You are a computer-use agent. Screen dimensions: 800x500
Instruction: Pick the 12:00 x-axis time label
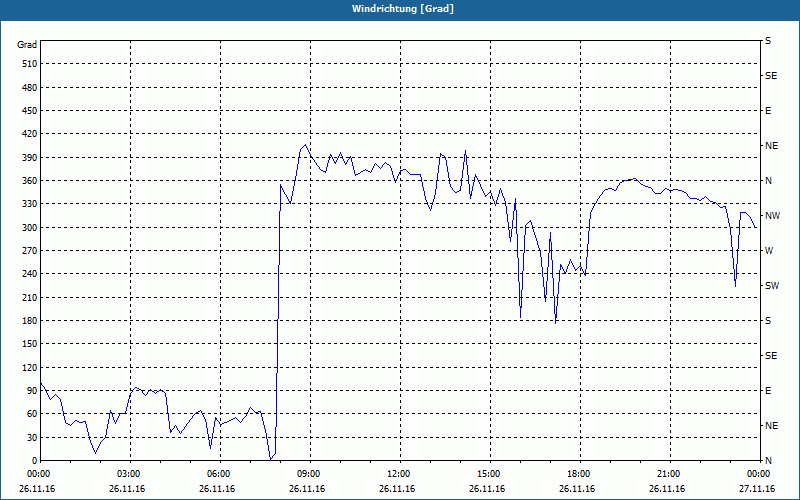[x=398, y=474]
